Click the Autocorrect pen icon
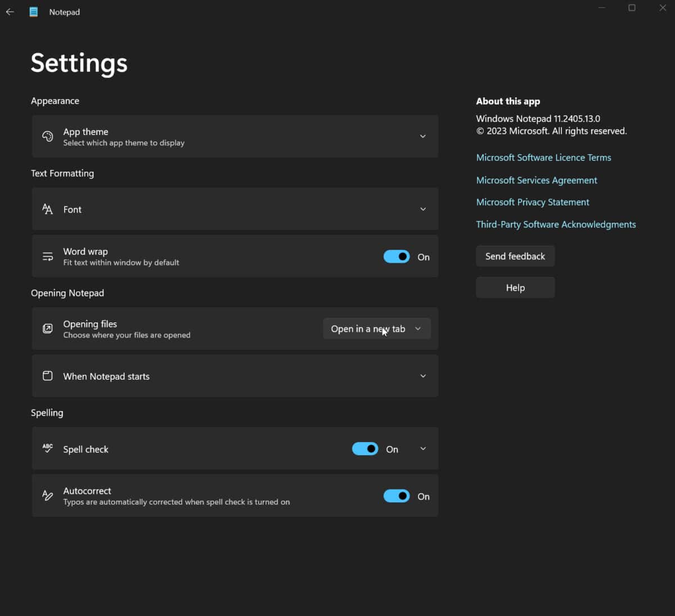675x616 pixels. [x=48, y=496]
